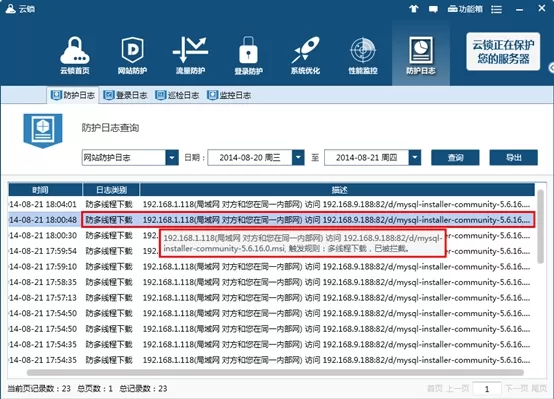Switch to the 防护日志 tab

73,95
